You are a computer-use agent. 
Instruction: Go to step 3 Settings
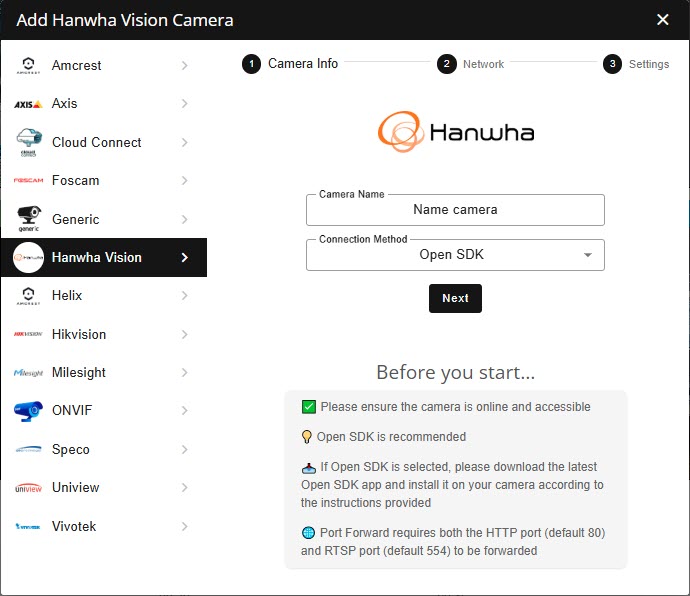(x=636, y=64)
